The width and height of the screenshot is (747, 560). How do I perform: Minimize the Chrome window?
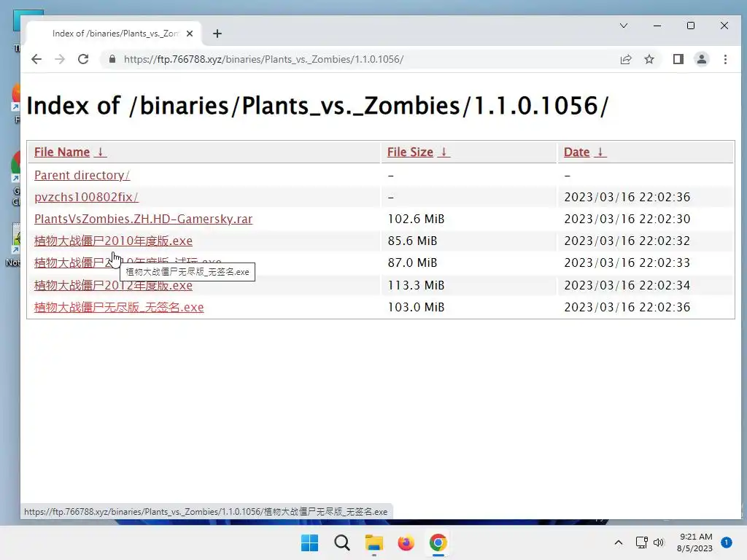coord(657,26)
